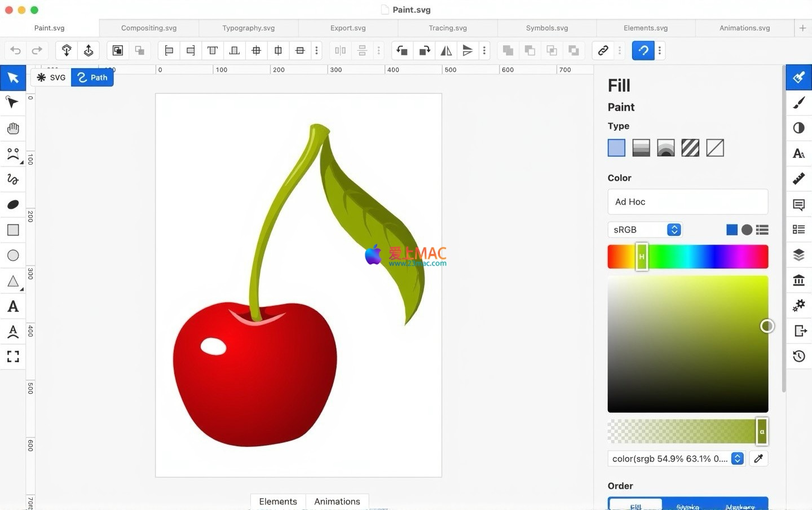Screen dimensions: 812x510
Task: Choose the linear gradient paint type
Action: point(641,148)
